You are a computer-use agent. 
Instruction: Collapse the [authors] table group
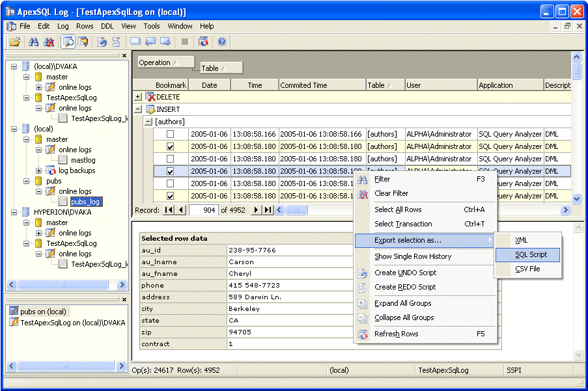click(148, 122)
